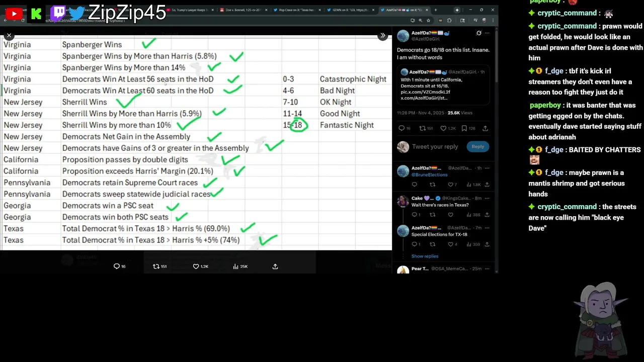
Task: Open the quoted tweet about California
Action: [443, 84]
